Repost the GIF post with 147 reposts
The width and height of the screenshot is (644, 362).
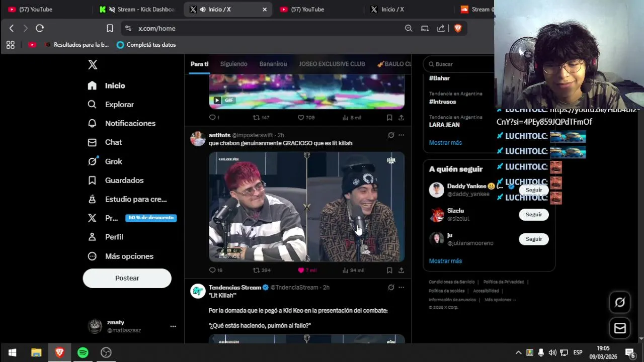click(x=261, y=118)
